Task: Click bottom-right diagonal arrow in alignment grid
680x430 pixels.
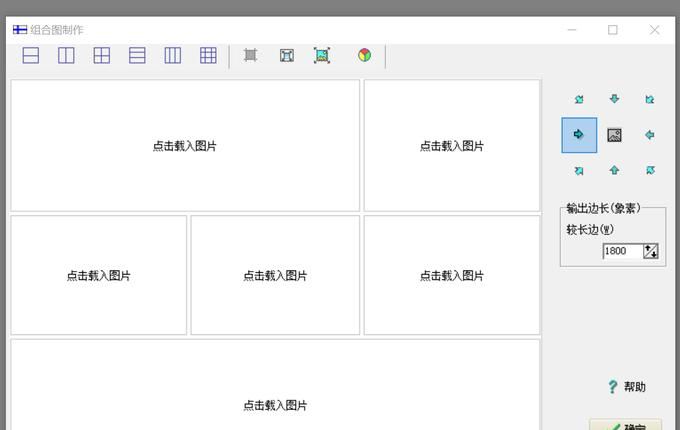Action: pos(650,170)
